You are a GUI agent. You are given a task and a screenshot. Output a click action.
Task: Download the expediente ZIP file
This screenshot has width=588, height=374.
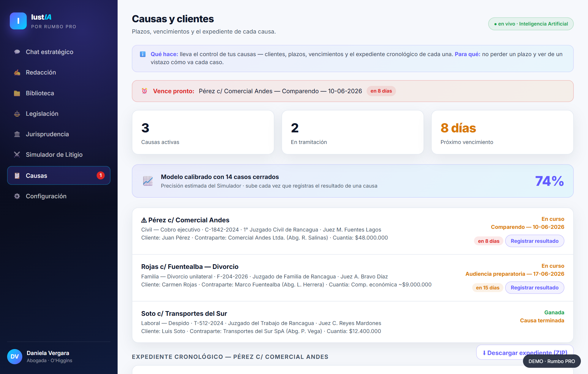[525, 353]
